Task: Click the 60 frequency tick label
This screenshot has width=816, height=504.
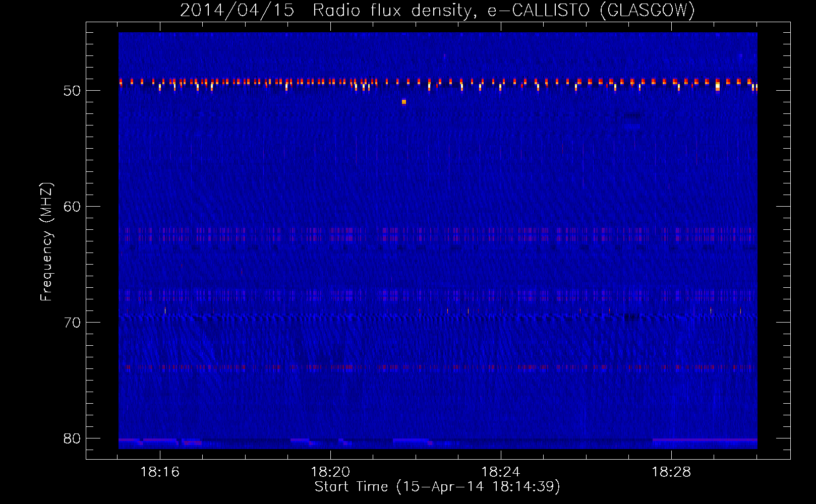Action: point(72,207)
